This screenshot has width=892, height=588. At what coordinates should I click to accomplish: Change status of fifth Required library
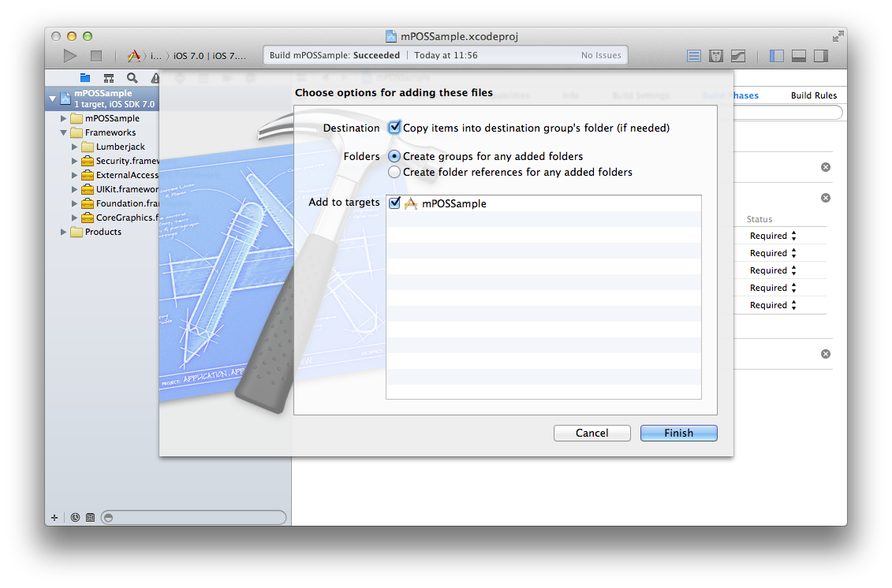[x=773, y=305]
